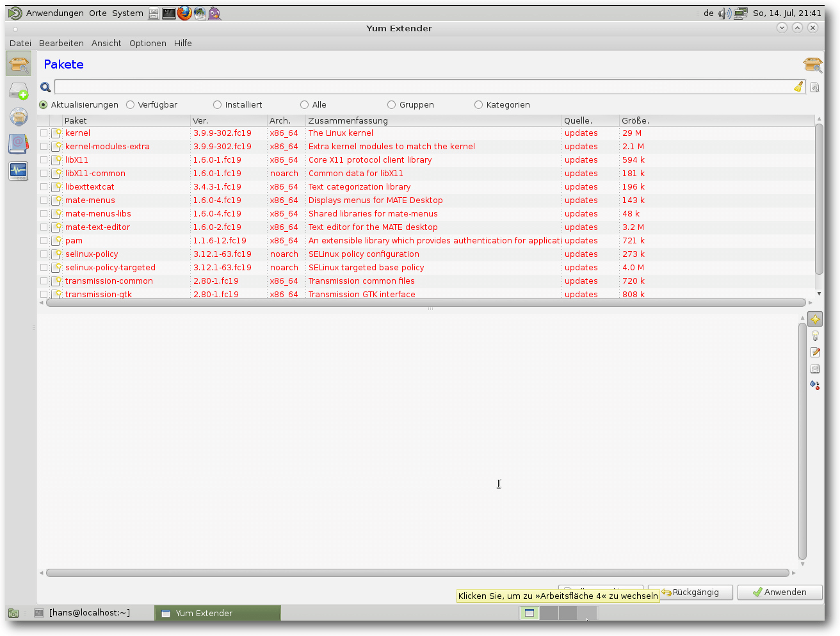Click Yum Extender taskbar button
The width and height of the screenshot is (840, 636).
tap(218, 613)
